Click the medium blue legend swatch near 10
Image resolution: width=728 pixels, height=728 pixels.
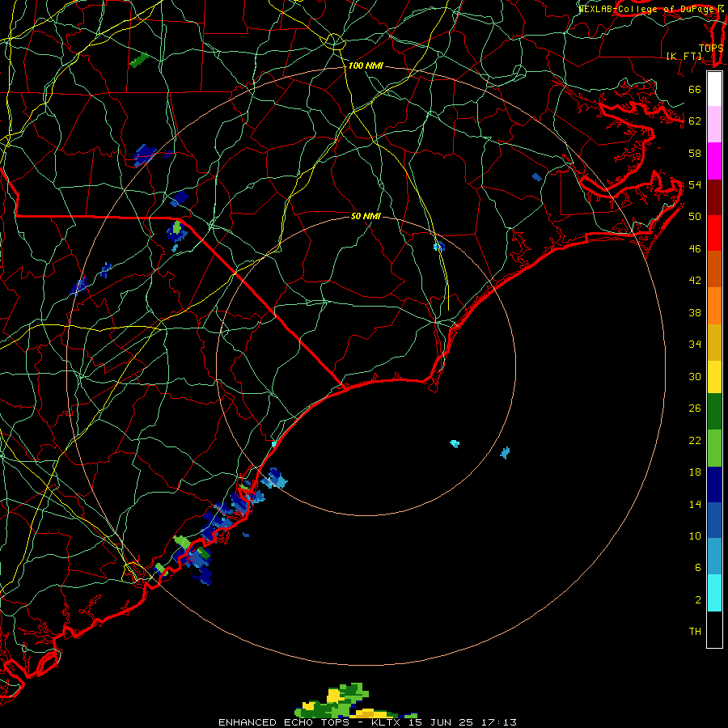pyautogui.click(x=714, y=520)
